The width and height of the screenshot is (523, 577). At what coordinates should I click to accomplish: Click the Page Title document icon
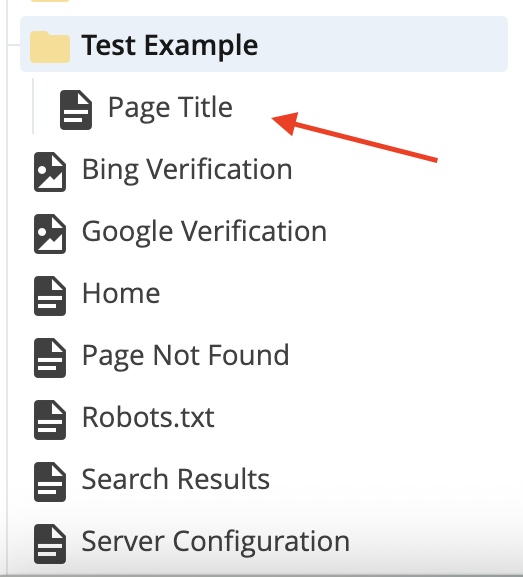point(76,110)
